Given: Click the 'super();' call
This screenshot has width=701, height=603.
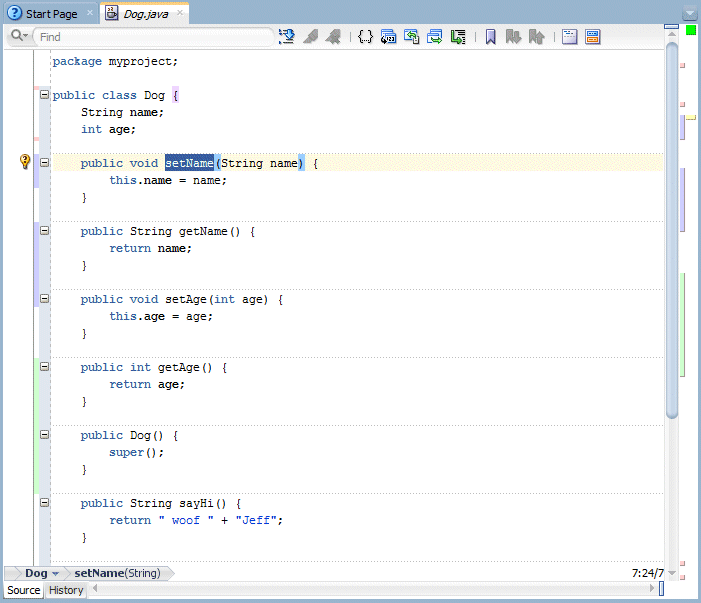Looking at the screenshot, I should pos(136,452).
